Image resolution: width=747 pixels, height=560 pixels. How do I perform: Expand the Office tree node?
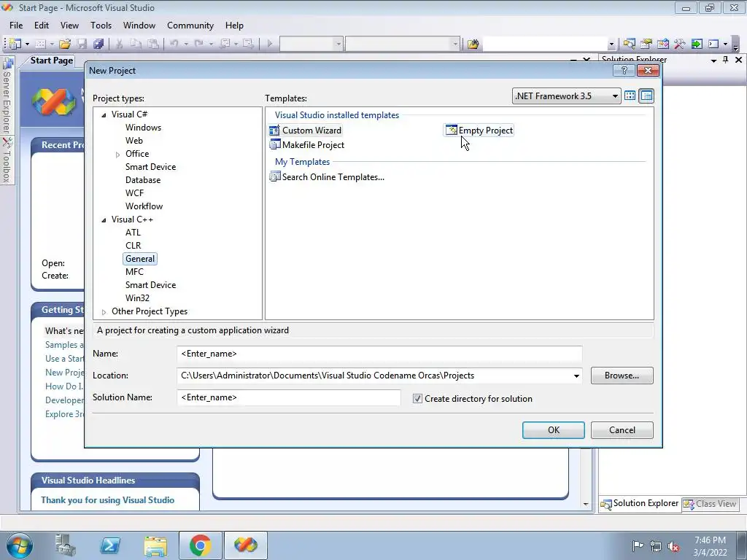click(117, 155)
